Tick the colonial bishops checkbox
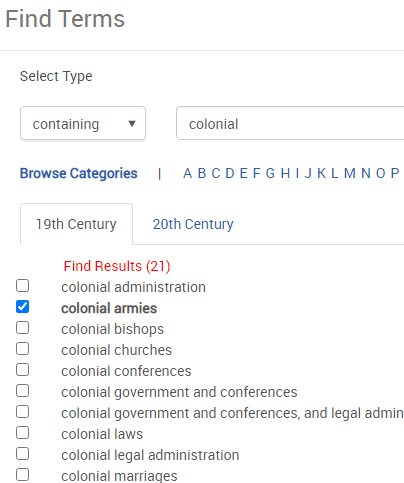The image size is (404, 483). click(x=23, y=328)
